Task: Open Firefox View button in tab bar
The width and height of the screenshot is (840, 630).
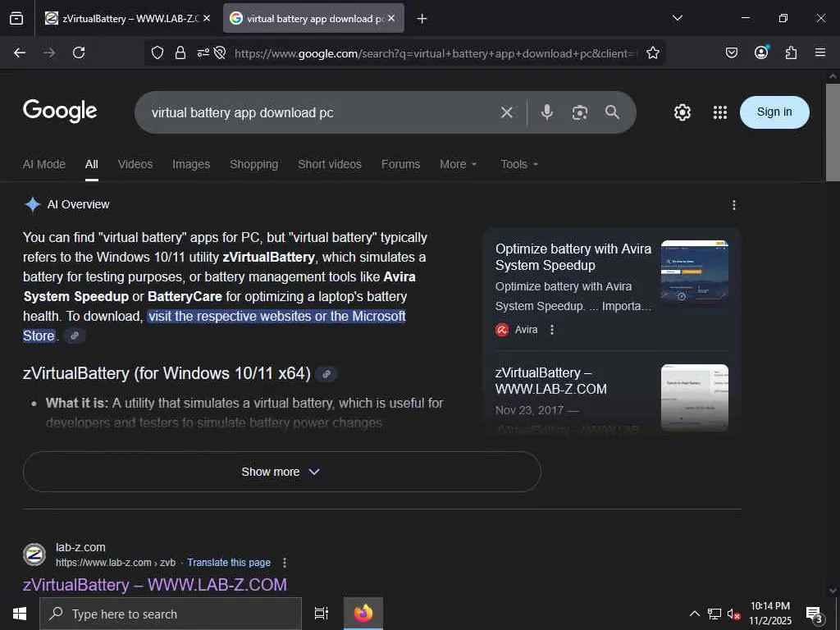Action: (x=16, y=18)
